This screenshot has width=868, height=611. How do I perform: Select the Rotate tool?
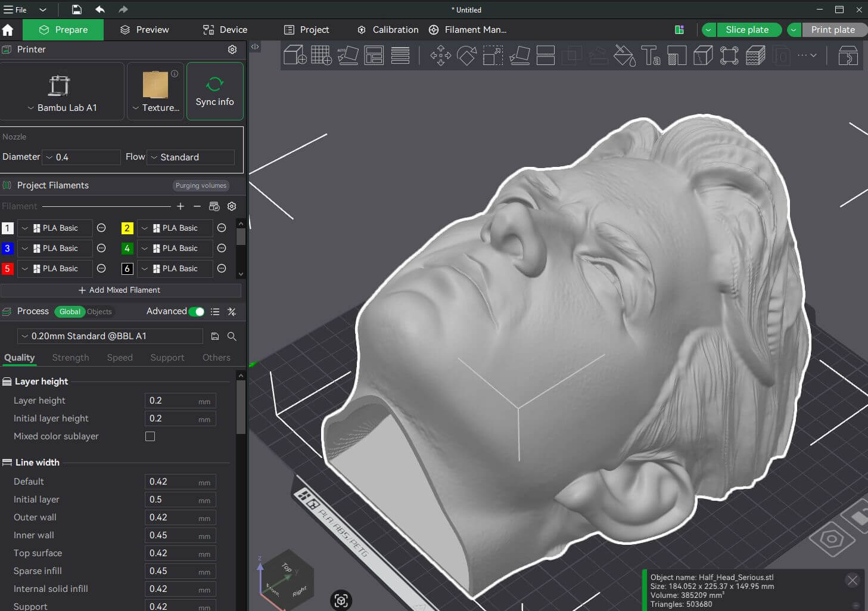tap(467, 55)
